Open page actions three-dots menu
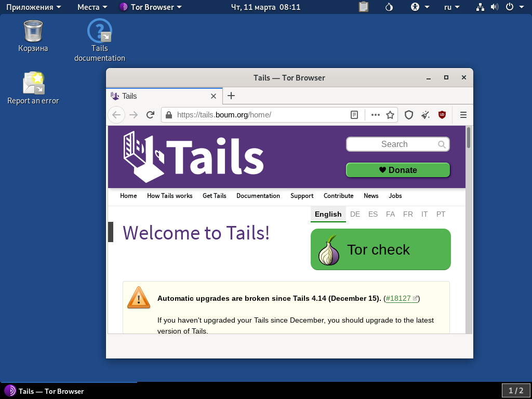532x399 pixels. (x=375, y=115)
